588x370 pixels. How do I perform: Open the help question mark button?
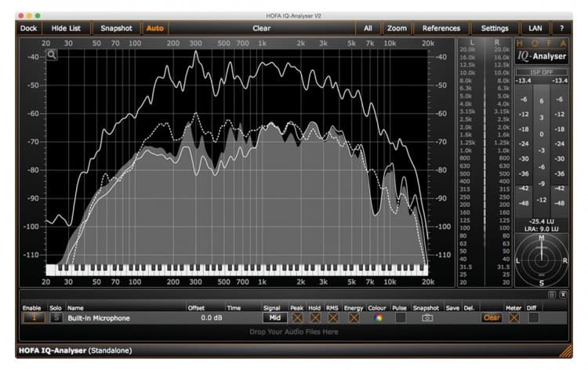tap(561, 28)
